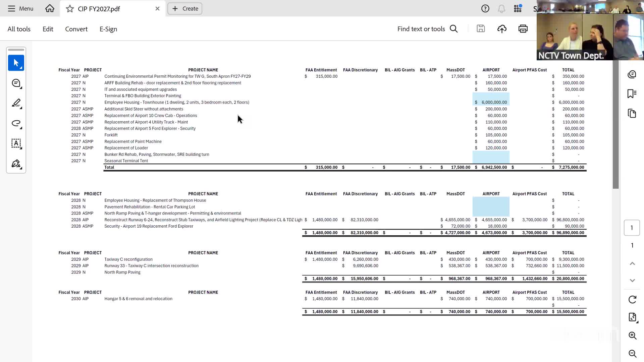Click the Create button
This screenshot has width=644, height=362.
[x=185, y=9]
